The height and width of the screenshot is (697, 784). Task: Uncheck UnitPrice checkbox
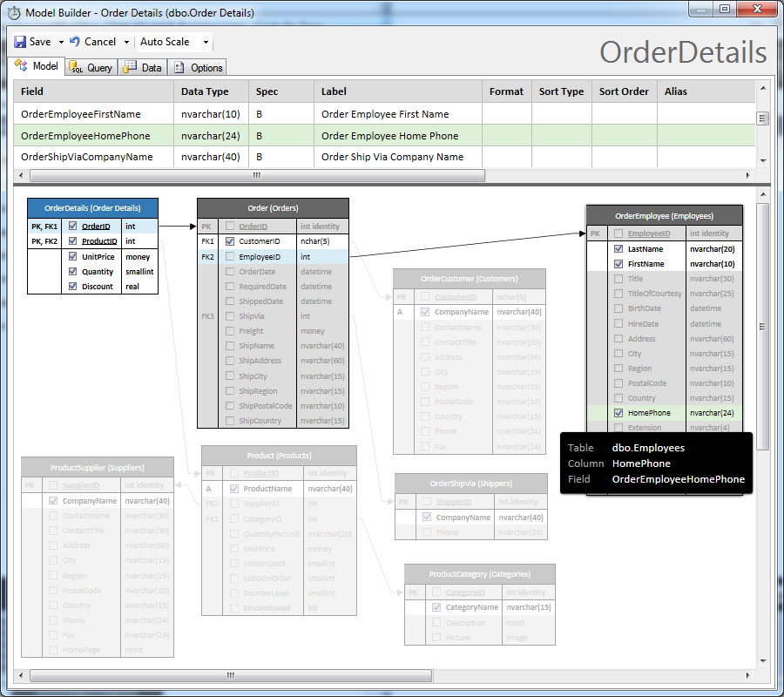click(x=73, y=256)
